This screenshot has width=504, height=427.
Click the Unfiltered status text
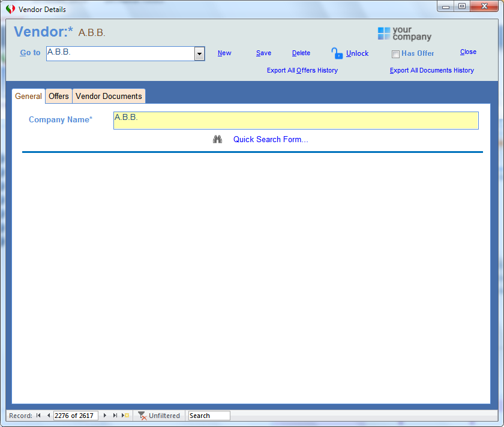click(x=164, y=416)
